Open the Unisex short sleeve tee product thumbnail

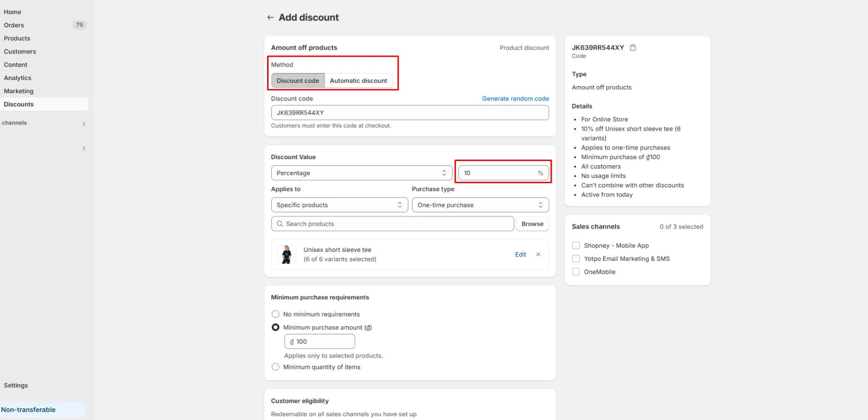pos(286,254)
